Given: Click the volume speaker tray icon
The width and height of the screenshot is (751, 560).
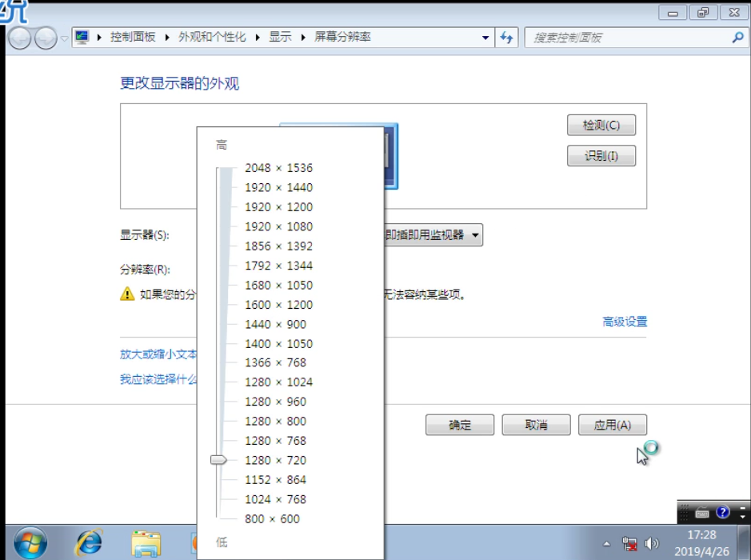Looking at the screenshot, I should pos(651,544).
